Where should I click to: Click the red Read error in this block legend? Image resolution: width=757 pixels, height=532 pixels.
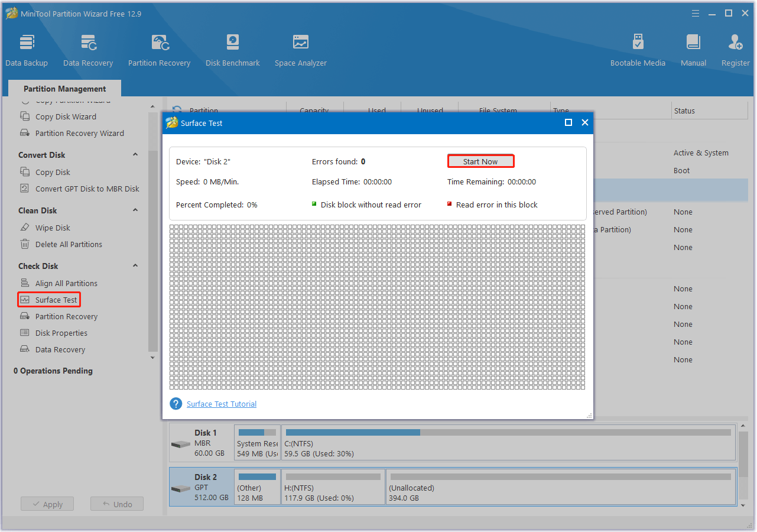[x=492, y=205]
